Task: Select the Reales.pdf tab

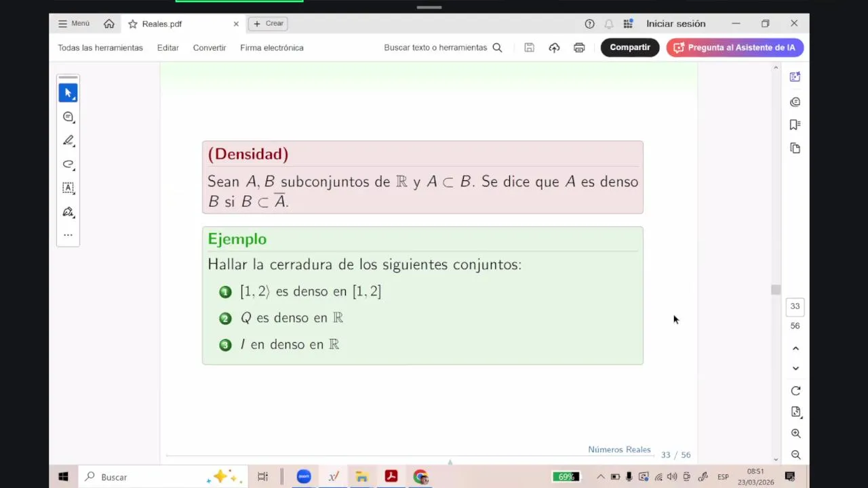Action: tap(183, 24)
